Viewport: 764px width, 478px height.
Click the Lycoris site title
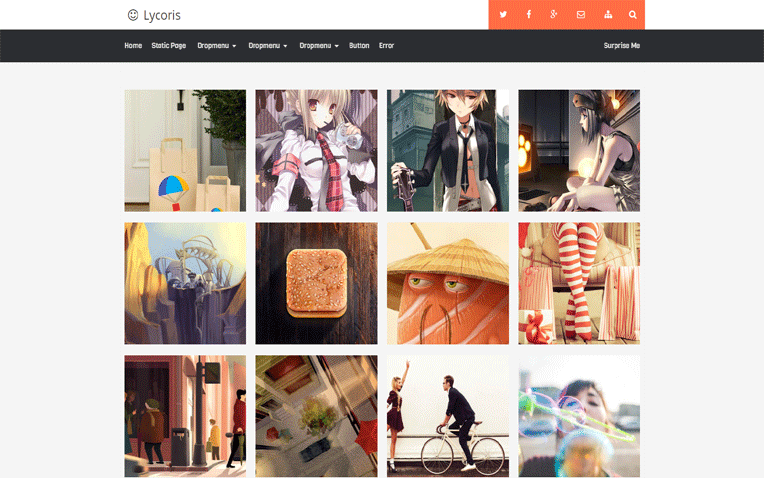[x=162, y=16]
